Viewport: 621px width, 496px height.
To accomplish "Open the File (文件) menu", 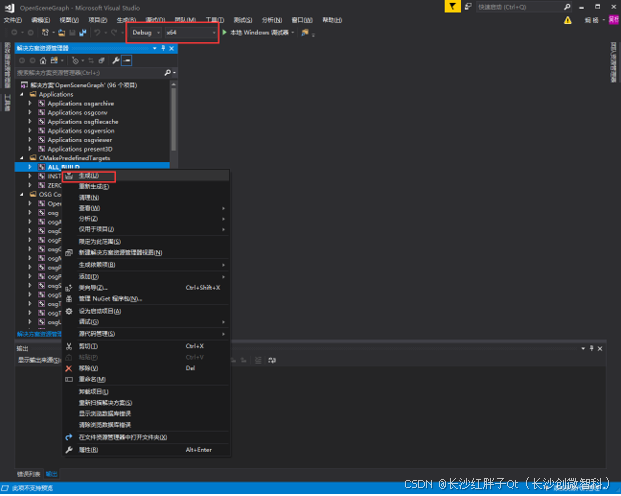I will pyautogui.click(x=13, y=20).
